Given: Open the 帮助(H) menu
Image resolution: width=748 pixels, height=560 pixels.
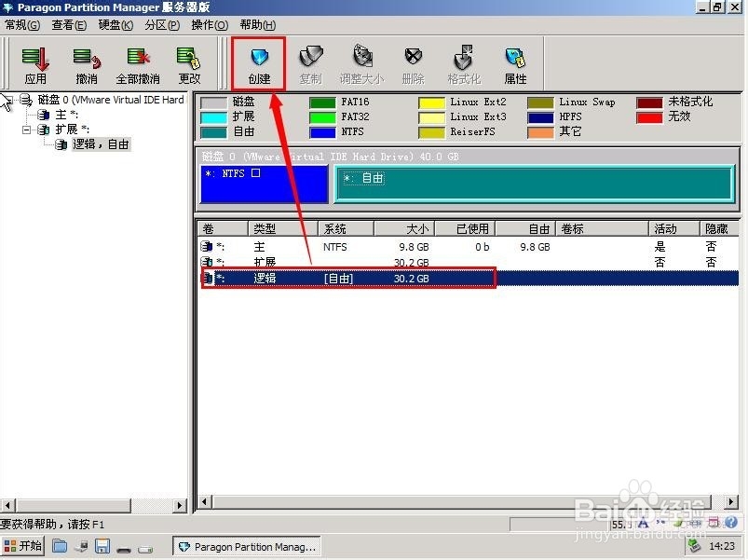Looking at the screenshot, I should coord(258,25).
